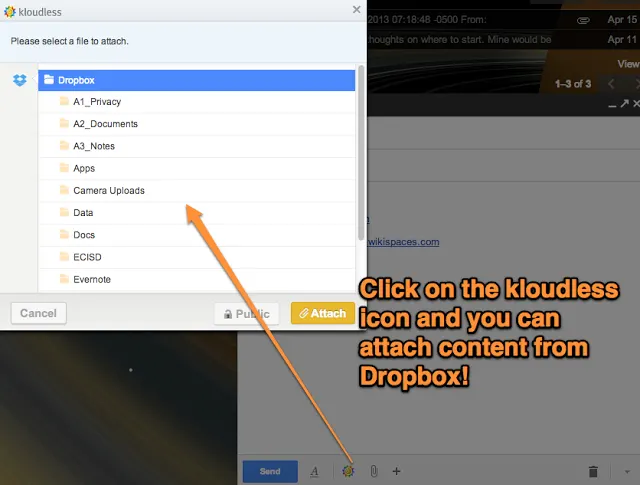
Task: Open text formatting options icon
Action: (x=314, y=472)
